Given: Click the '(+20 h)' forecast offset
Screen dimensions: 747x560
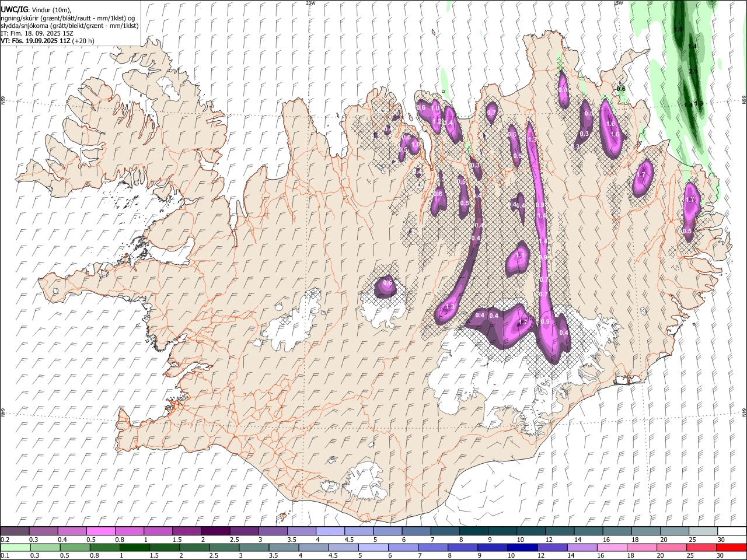Looking at the screenshot, I should click(x=84, y=41).
